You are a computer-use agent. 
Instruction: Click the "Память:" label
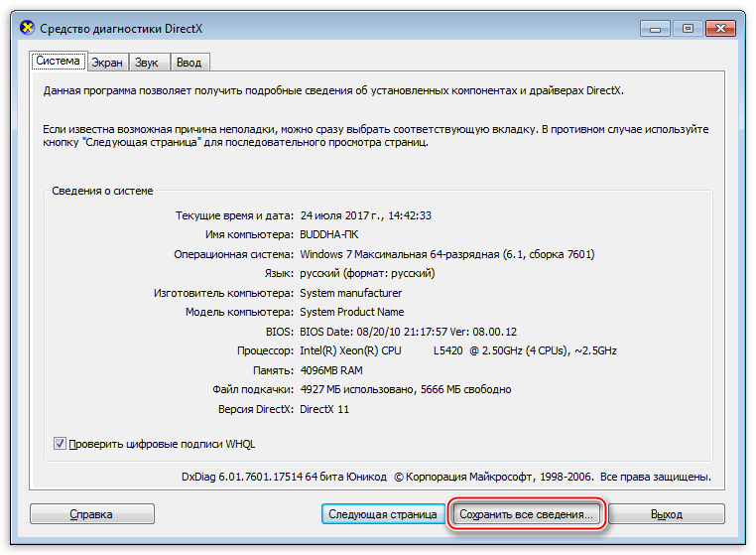coord(274,370)
